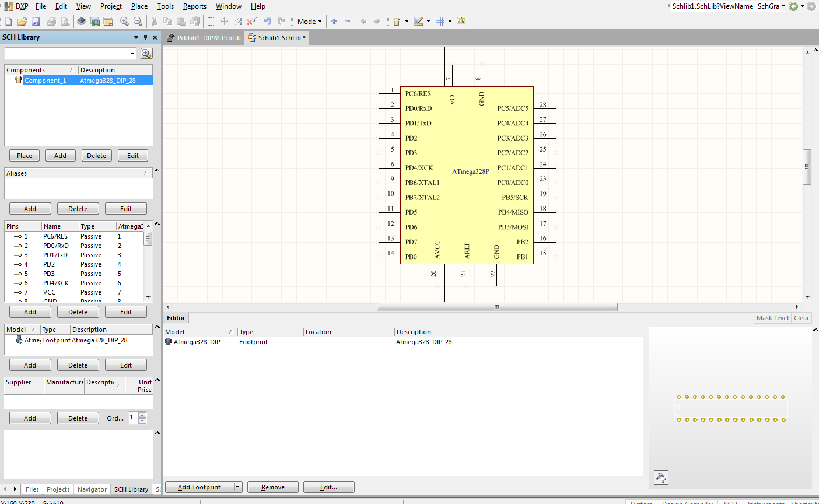The image size is (819, 504).
Task: Zoom in using the magnifier plus icon
Action: [124, 22]
